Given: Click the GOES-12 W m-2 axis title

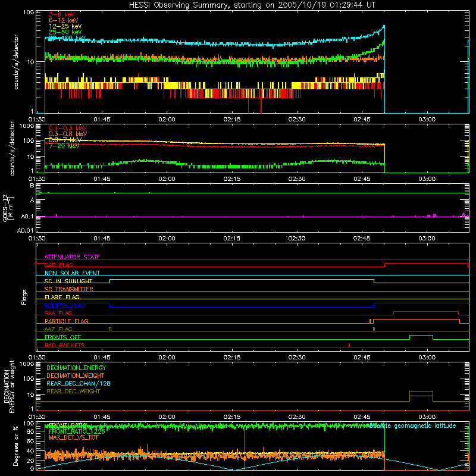Looking at the screenshot, I should pos(8,208).
